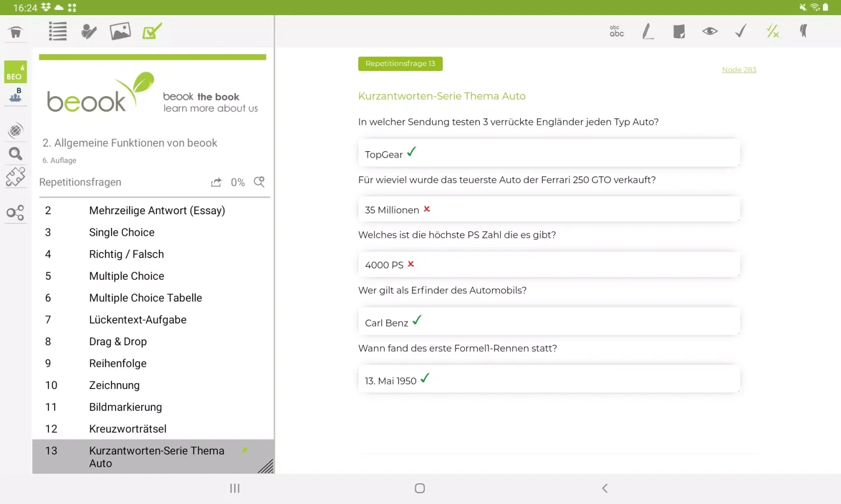Toggle the eye visibility icon

click(x=710, y=31)
